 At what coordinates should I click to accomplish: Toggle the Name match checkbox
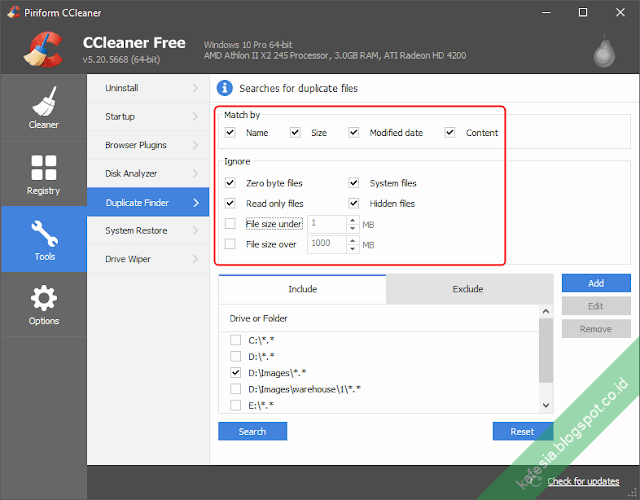tap(230, 132)
